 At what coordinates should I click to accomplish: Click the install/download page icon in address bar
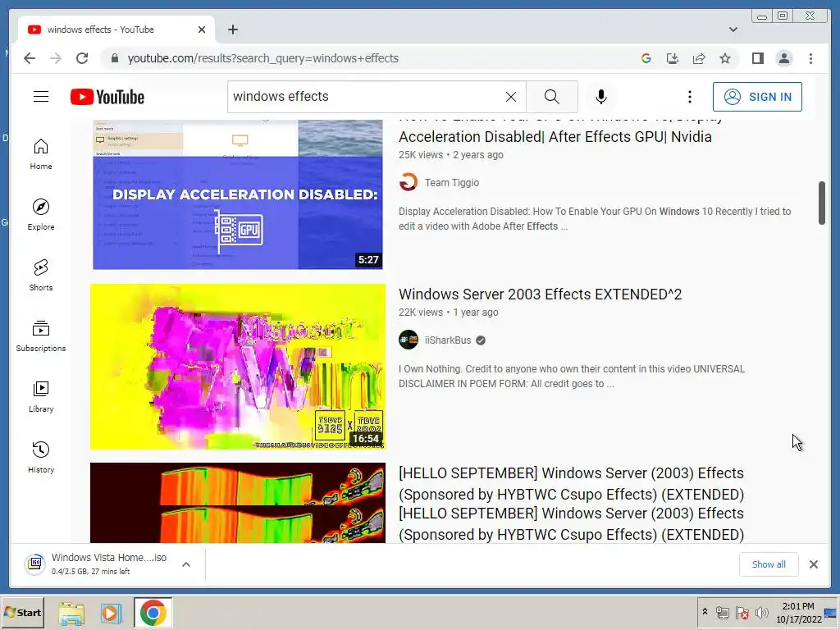(673, 58)
